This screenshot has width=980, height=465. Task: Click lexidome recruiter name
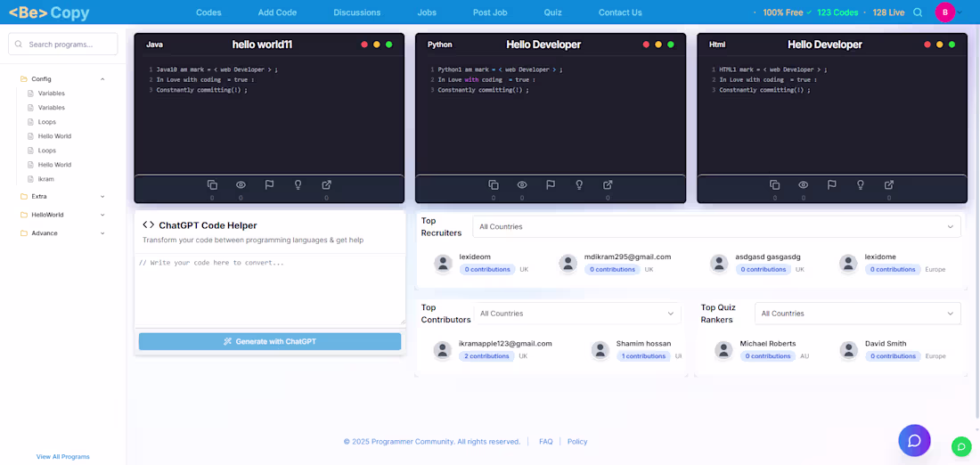(x=880, y=257)
